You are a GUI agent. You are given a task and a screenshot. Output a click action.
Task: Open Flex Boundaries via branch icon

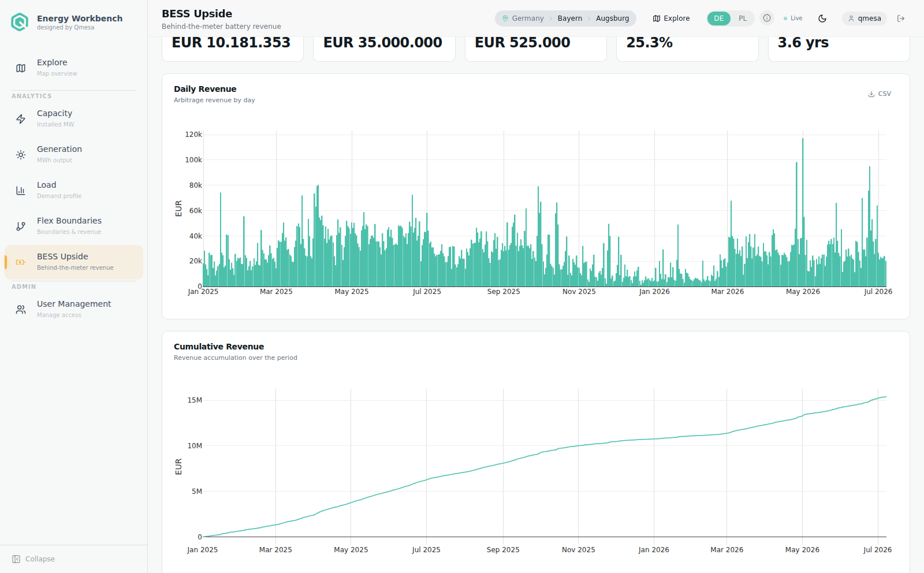21,226
